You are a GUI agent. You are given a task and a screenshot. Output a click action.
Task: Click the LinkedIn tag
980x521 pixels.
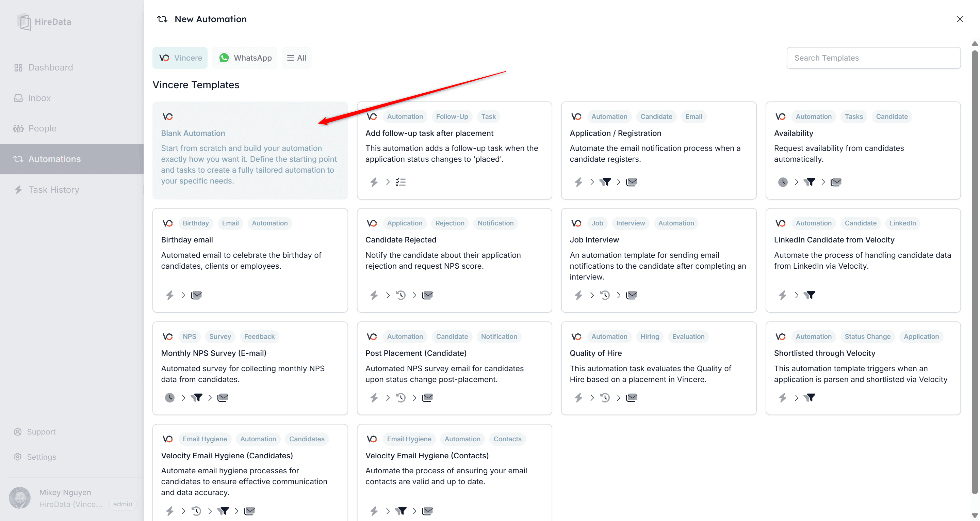pyautogui.click(x=902, y=223)
